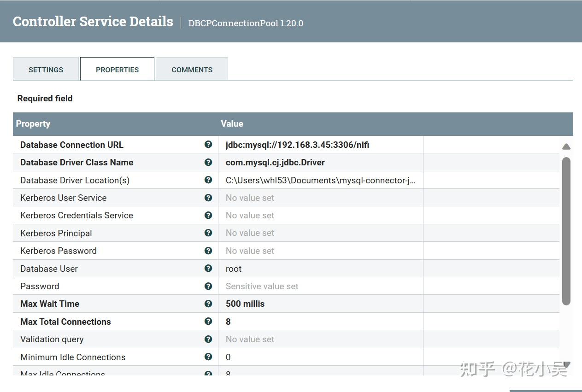Select the Properties tab
The width and height of the screenshot is (582, 392).
pyautogui.click(x=117, y=70)
